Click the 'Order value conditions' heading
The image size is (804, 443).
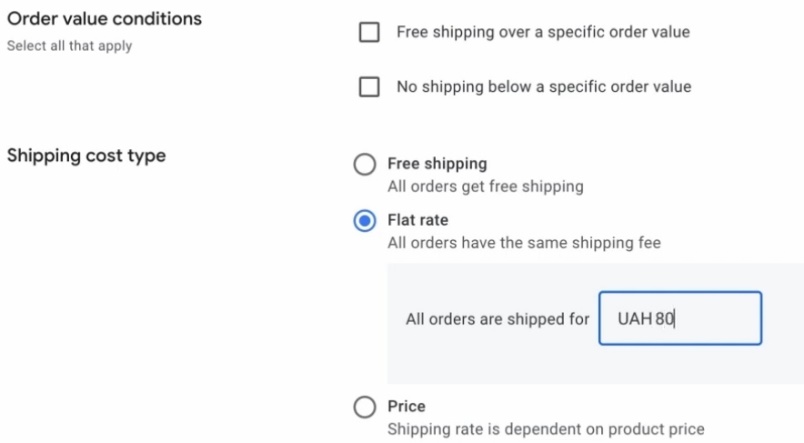(x=104, y=19)
